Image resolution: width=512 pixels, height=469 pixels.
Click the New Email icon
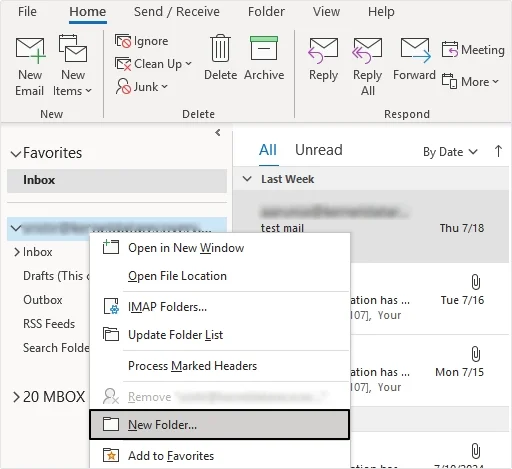pyautogui.click(x=30, y=50)
